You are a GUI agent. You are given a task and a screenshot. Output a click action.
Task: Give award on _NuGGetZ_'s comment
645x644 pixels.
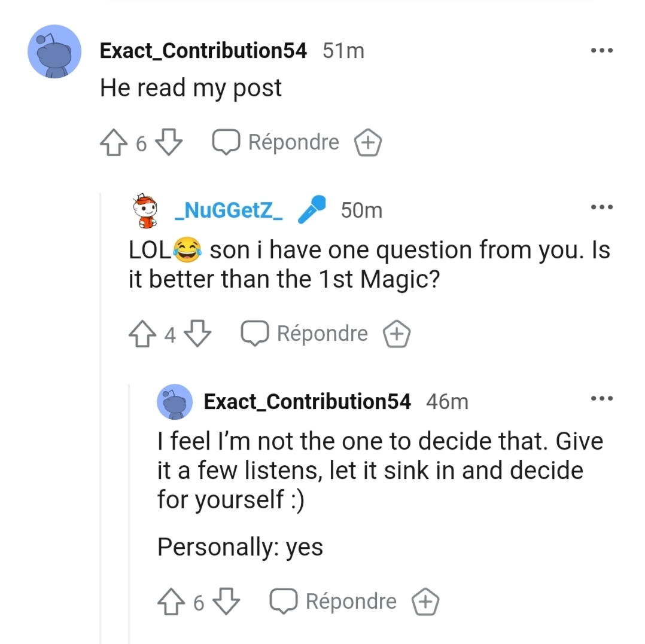[397, 334]
